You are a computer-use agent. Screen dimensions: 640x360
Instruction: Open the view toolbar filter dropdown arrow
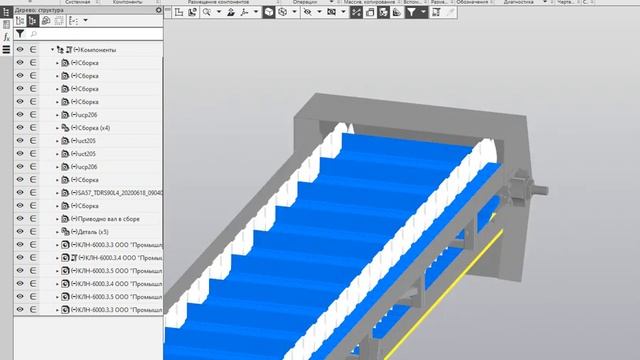(x=423, y=12)
